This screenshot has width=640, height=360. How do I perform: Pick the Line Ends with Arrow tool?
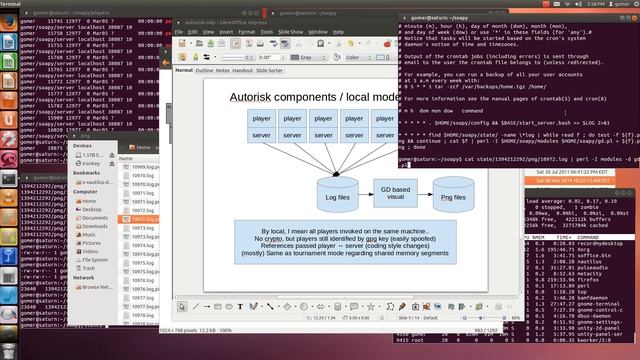coord(207,307)
